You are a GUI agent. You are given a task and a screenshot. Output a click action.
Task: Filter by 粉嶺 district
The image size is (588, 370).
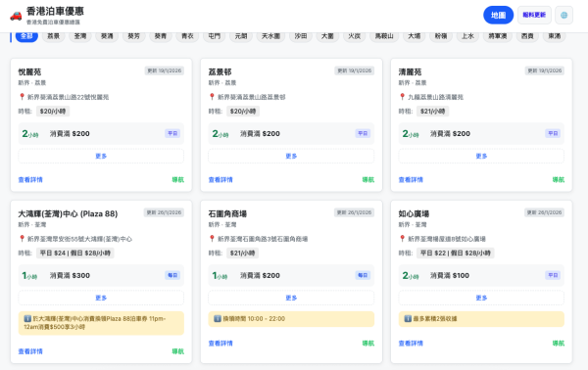[x=441, y=36]
